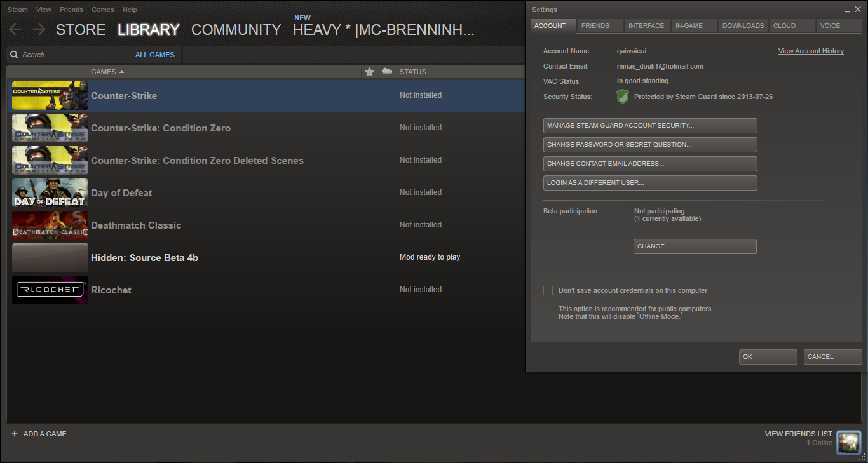Open the Friends menu
Image resolution: width=868 pixels, height=463 pixels.
point(71,10)
